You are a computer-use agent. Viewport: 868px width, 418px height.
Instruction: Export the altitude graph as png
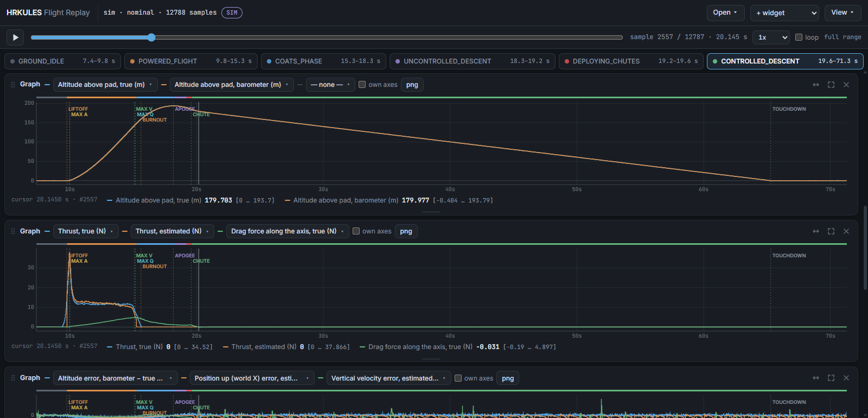[x=412, y=85]
